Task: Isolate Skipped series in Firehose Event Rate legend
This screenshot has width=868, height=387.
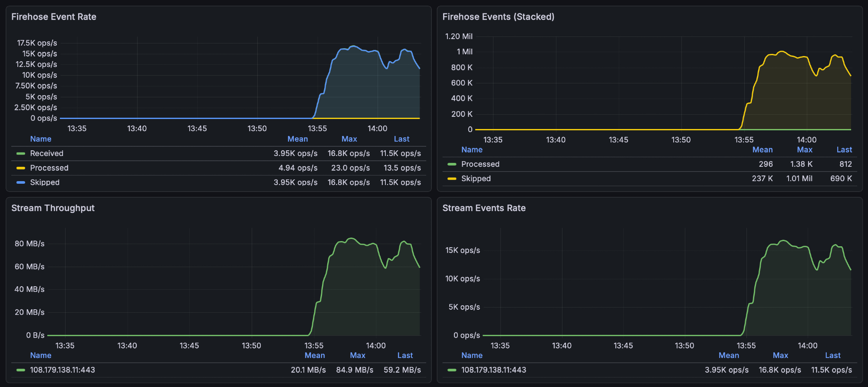Action: (x=45, y=182)
